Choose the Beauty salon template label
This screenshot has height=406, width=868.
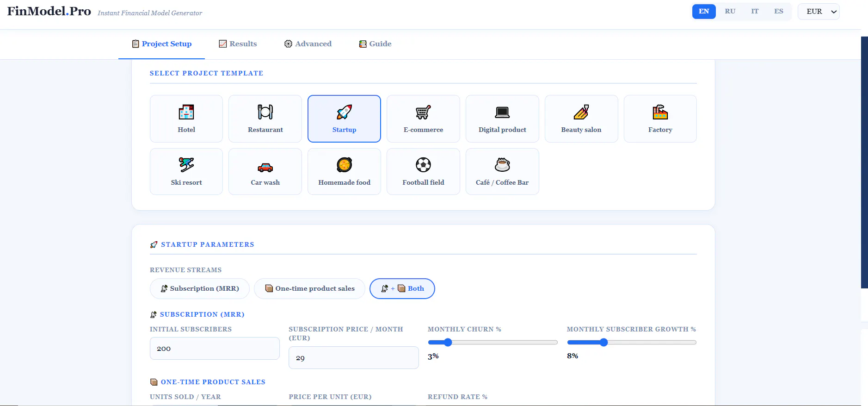581,130
